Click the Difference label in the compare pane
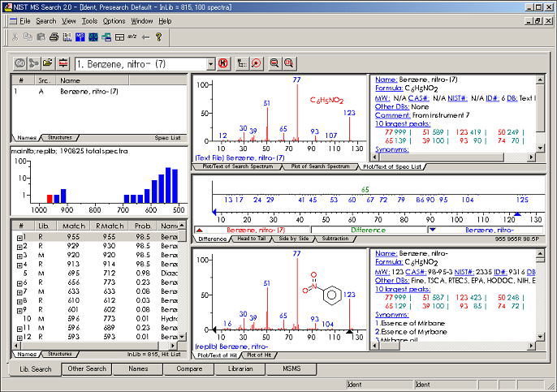Screen dimensions: 557x392 pyautogui.click(x=369, y=230)
